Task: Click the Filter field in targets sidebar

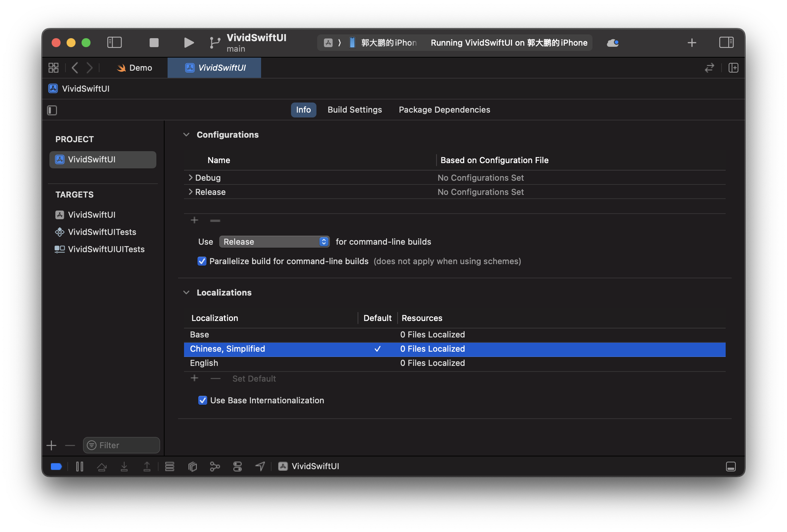Action: 122,445
